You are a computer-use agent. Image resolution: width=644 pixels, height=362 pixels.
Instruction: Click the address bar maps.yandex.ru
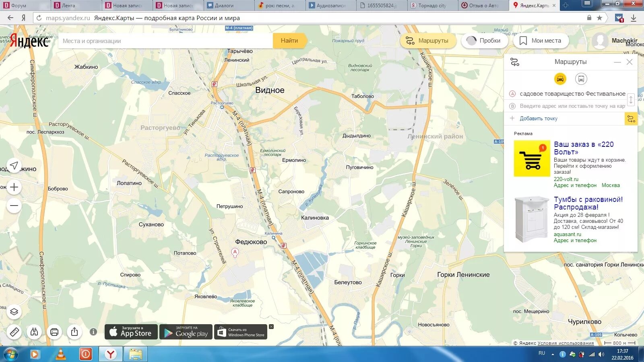(68, 18)
